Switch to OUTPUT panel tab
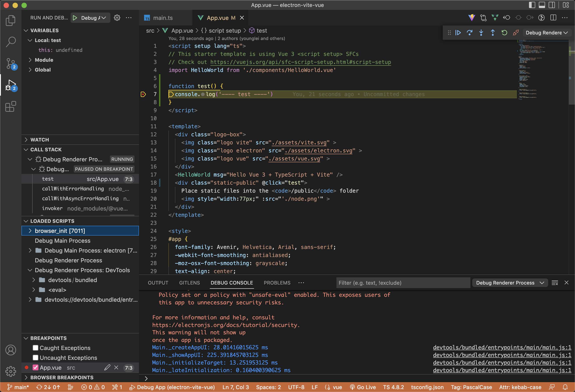This screenshot has height=392, width=575. [158, 283]
